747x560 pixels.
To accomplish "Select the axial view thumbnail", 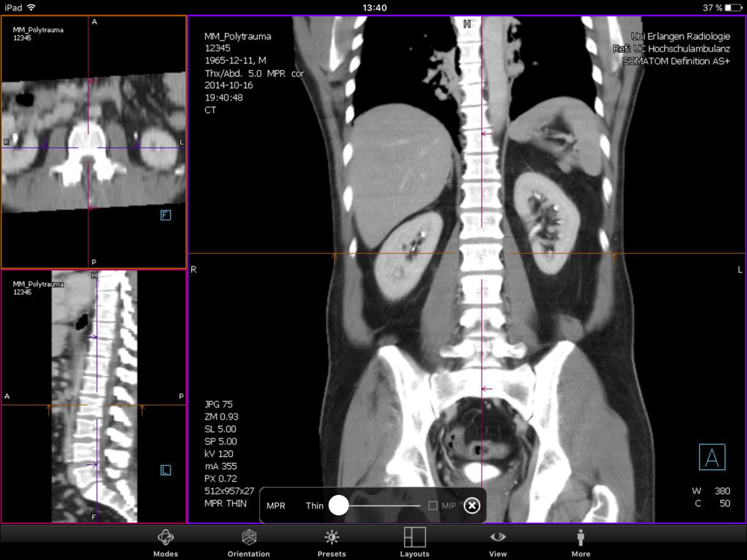I will tap(93, 142).
